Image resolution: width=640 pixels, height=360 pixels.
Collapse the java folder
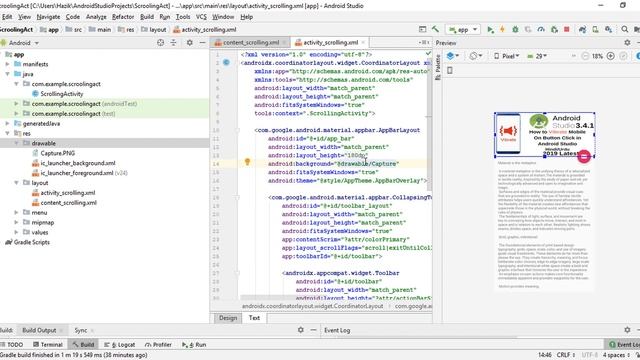point(7,74)
